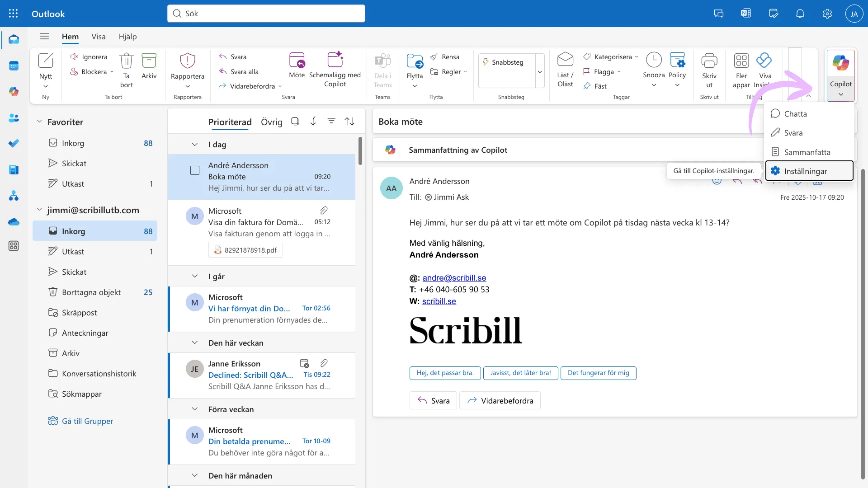The width and height of the screenshot is (868, 488).
Task: Select the Övrig inbox tab
Action: [x=272, y=122]
